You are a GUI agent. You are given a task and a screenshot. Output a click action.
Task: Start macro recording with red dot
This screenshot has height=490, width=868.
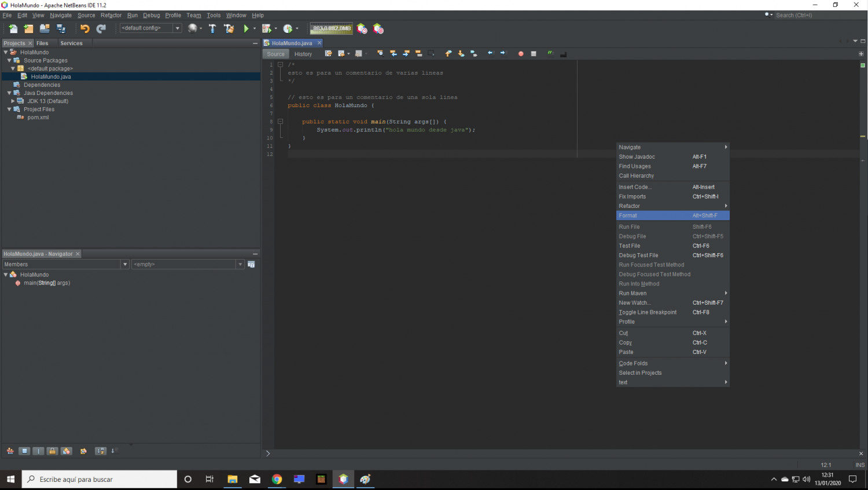(521, 53)
